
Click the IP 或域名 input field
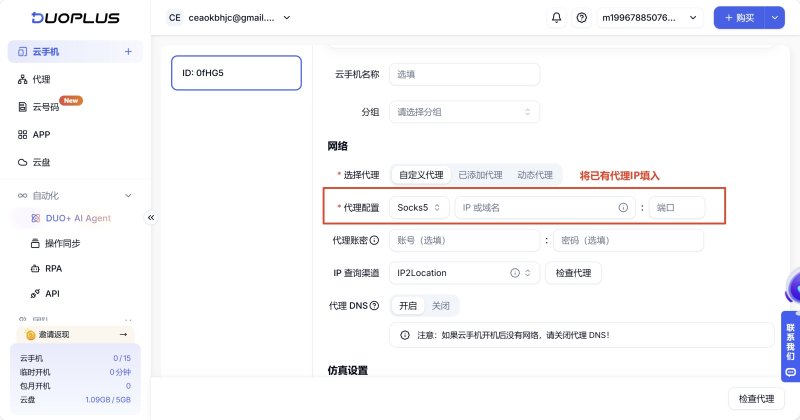(545, 208)
